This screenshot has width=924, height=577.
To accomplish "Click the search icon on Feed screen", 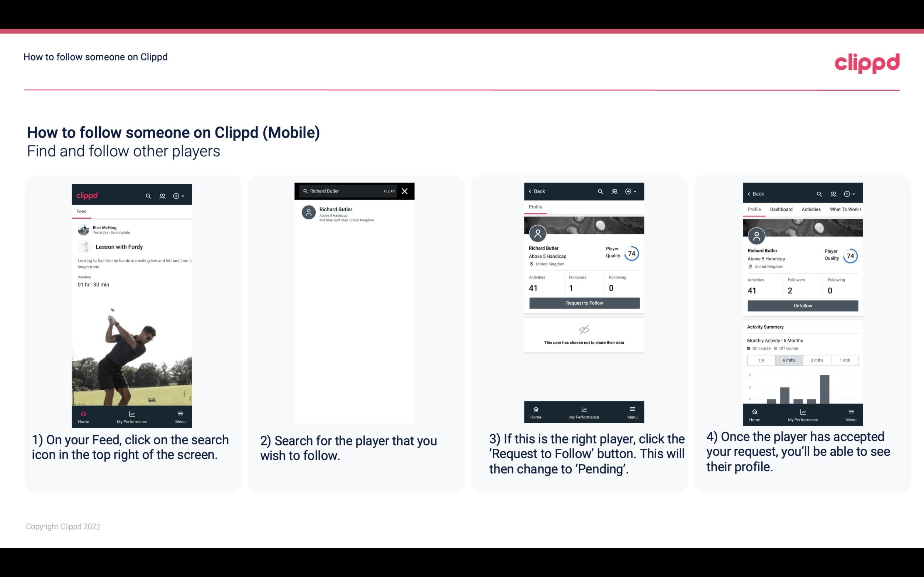I will tap(148, 195).
